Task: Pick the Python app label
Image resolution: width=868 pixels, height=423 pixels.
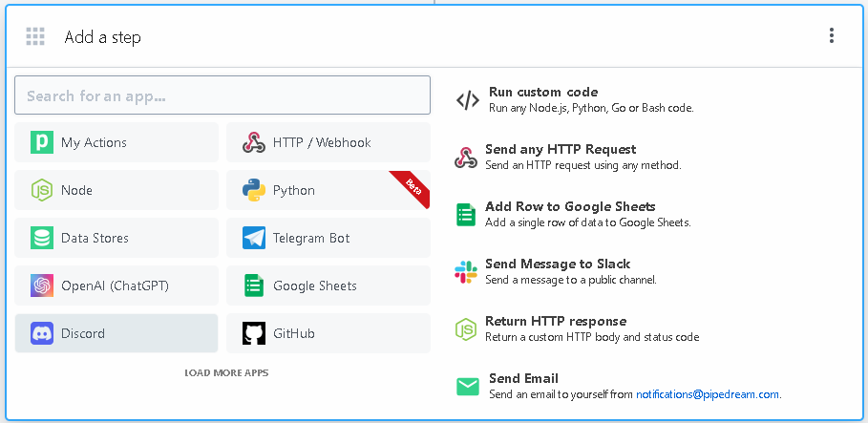Action: click(294, 190)
